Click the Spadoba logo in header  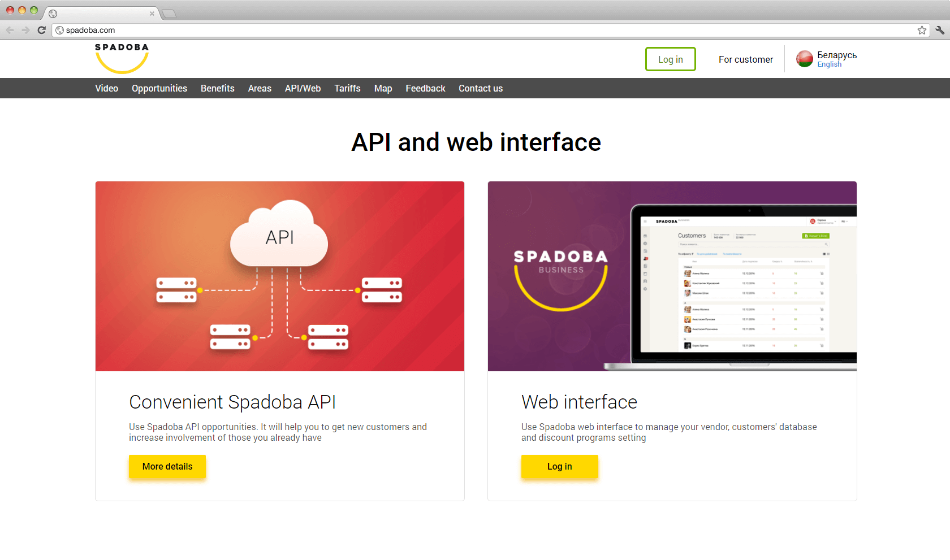click(x=122, y=58)
